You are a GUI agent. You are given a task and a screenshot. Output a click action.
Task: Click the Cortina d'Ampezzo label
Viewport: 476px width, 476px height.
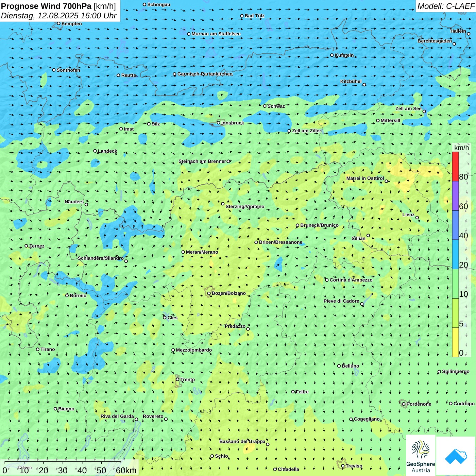351,280
